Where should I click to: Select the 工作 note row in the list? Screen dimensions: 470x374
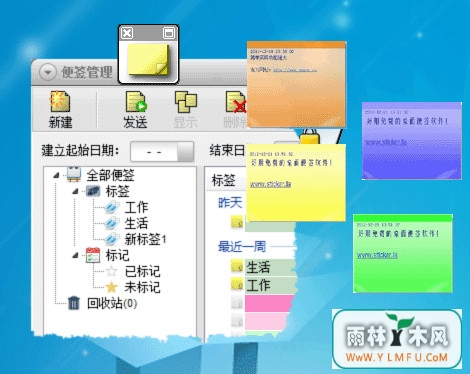pos(270,285)
